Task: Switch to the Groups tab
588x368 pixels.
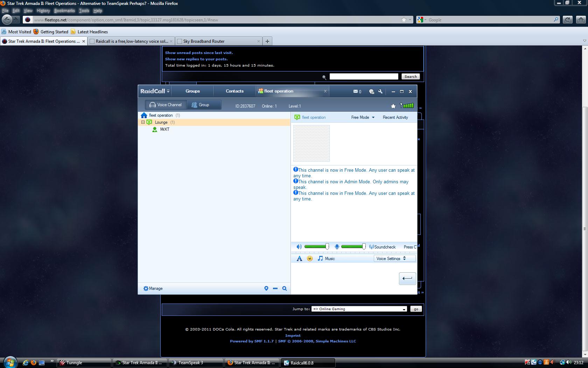Action: pyautogui.click(x=192, y=91)
